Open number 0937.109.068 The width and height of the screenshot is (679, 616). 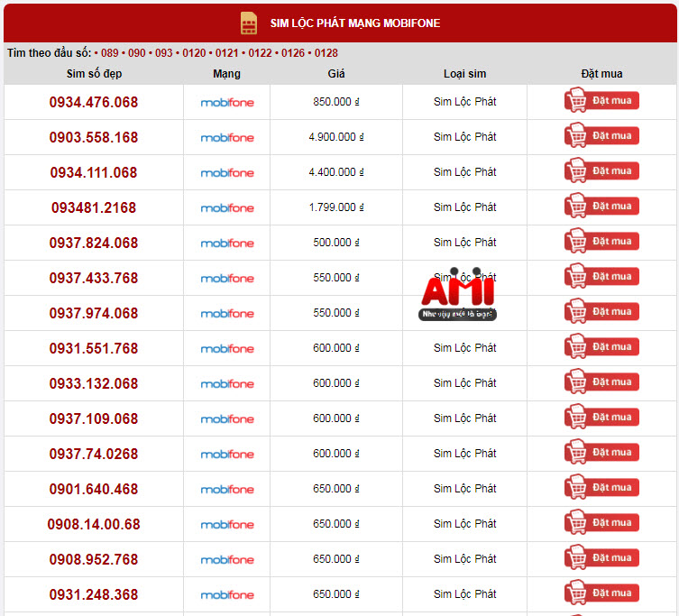coord(94,418)
